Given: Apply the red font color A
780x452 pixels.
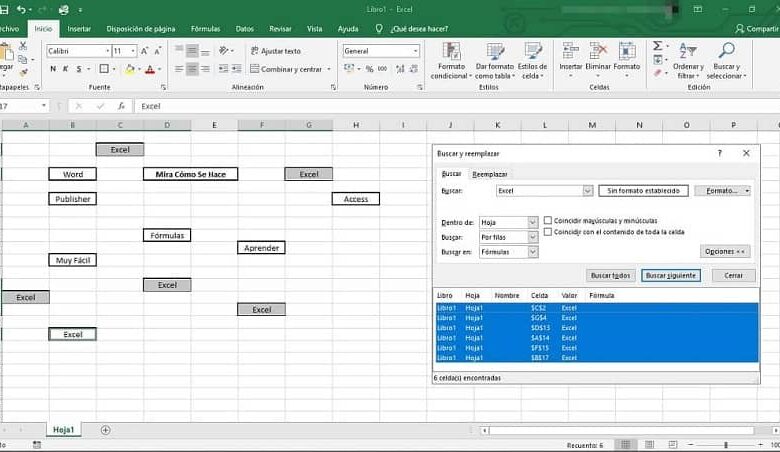Looking at the screenshot, I should tap(150, 69).
